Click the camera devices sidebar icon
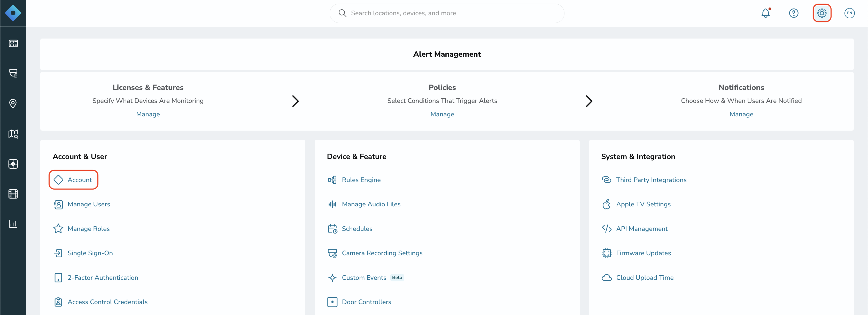Image resolution: width=868 pixels, height=315 pixels. click(x=13, y=73)
